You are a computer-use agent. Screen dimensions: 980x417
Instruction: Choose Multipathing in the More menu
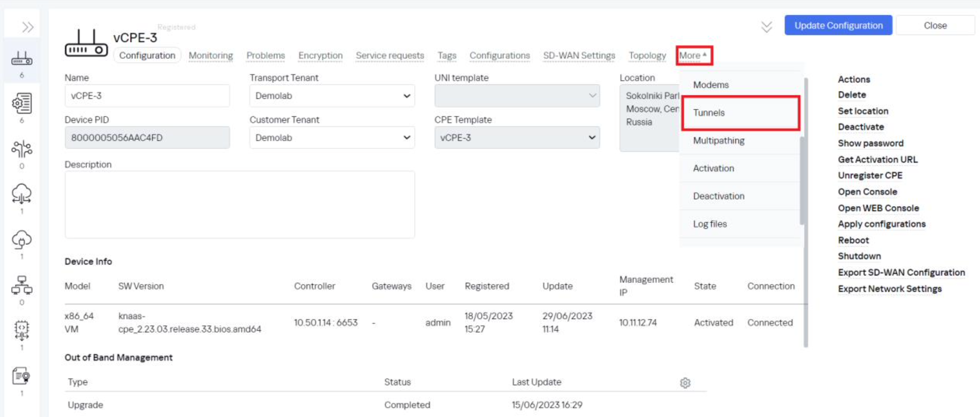tap(718, 140)
